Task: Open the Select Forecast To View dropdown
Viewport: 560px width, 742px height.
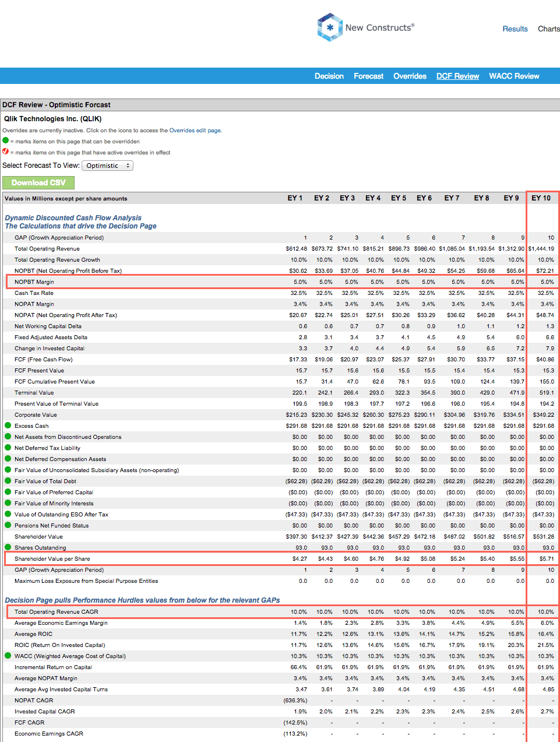Action: pyautogui.click(x=107, y=166)
